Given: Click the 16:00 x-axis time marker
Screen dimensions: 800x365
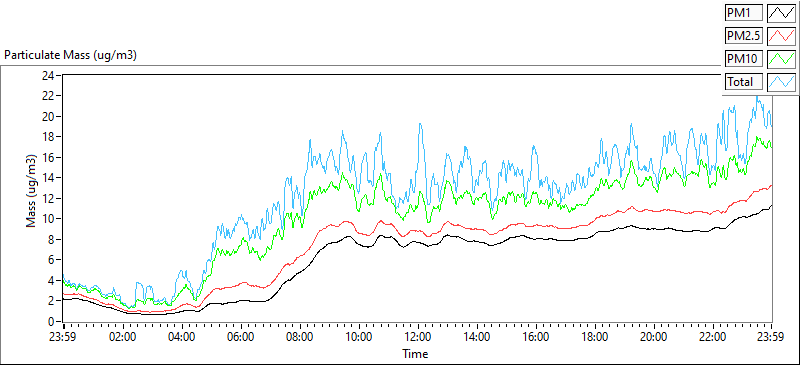Looking at the screenshot, I should point(536,337).
